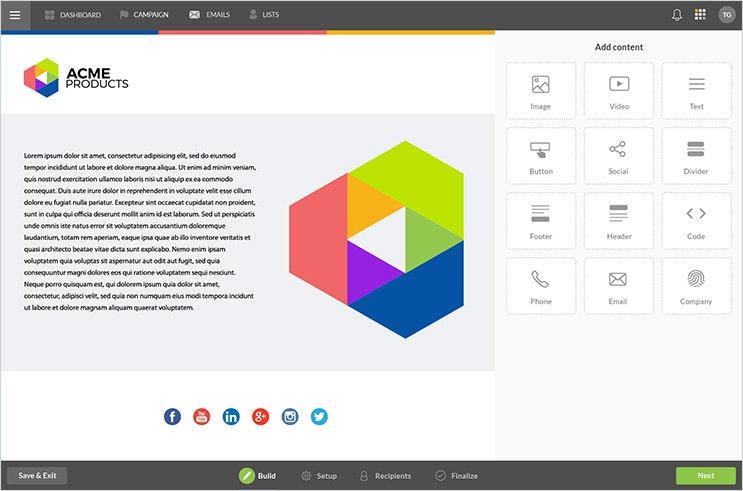The image size is (743, 491).
Task: Go to the Campaign section
Action: click(143, 15)
